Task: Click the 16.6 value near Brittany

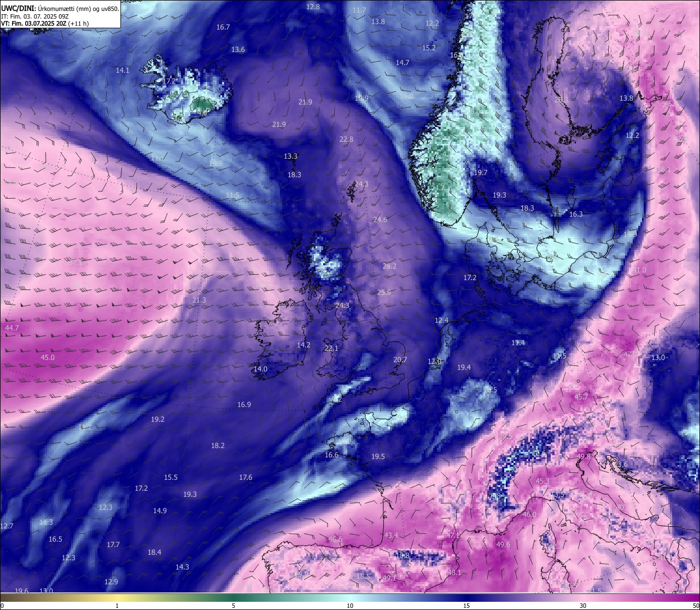Action: coord(331,455)
